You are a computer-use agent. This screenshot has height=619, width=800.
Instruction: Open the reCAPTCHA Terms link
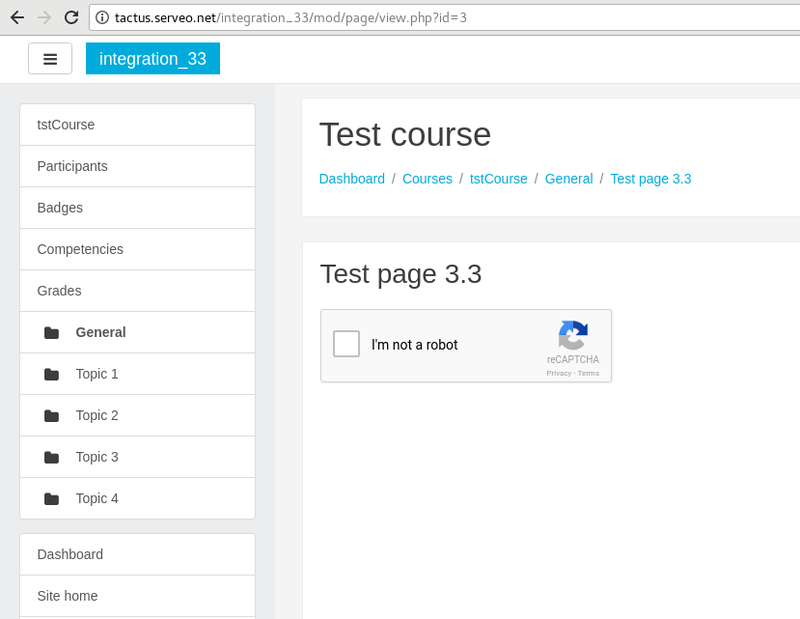click(588, 374)
